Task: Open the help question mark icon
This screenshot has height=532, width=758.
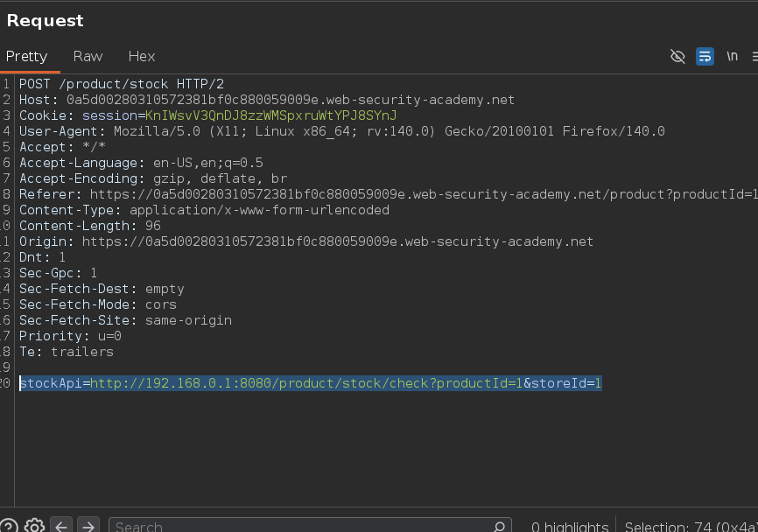Action: [x=9, y=526]
